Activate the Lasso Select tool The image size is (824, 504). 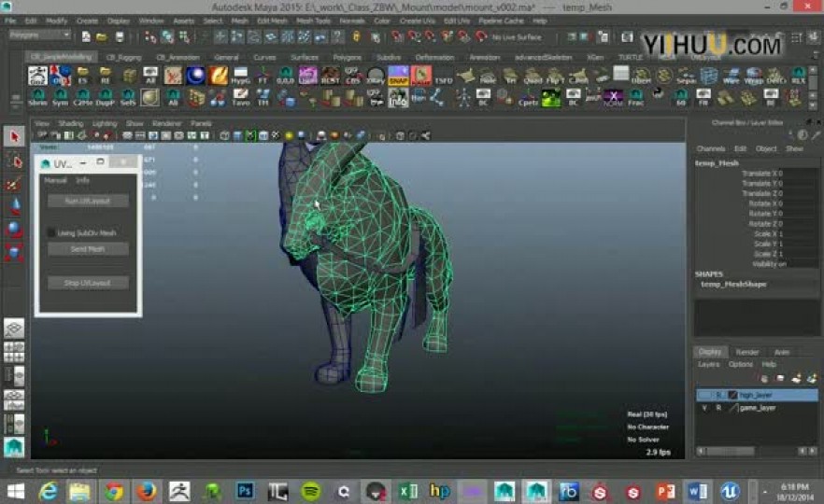point(14,161)
